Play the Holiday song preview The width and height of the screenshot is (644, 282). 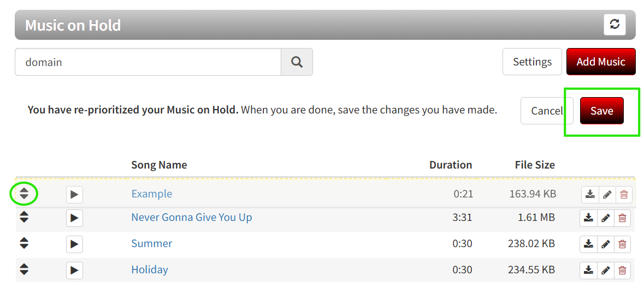(x=74, y=270)
